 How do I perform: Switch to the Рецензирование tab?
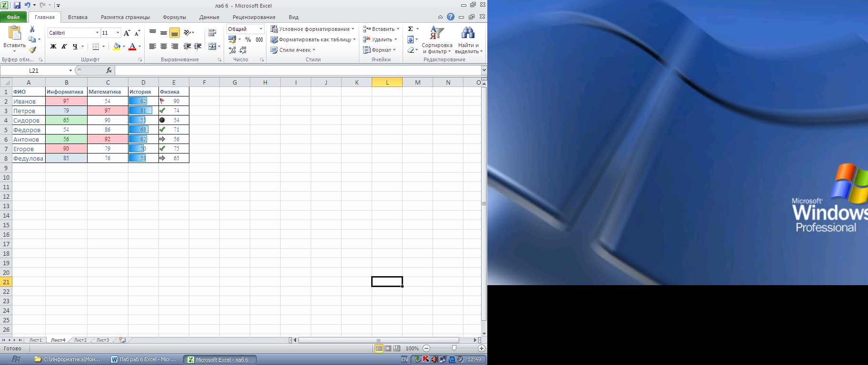click(x=254, y=17)
